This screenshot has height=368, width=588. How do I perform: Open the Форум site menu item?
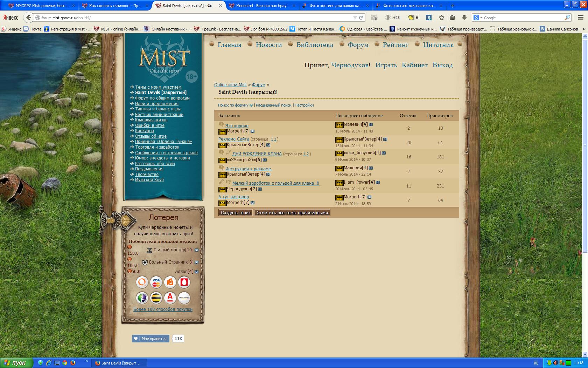(358, 45)
